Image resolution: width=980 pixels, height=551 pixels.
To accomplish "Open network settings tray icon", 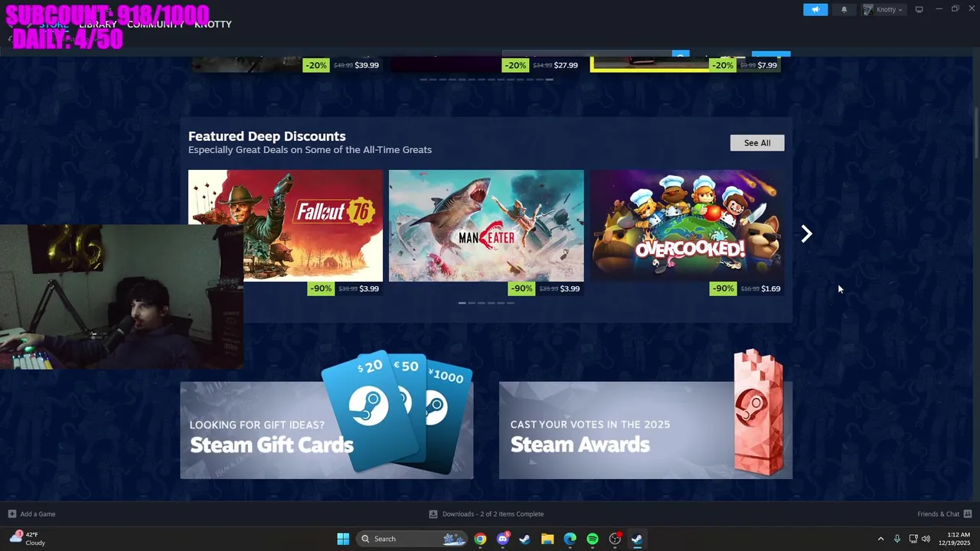I will point(913,539).
